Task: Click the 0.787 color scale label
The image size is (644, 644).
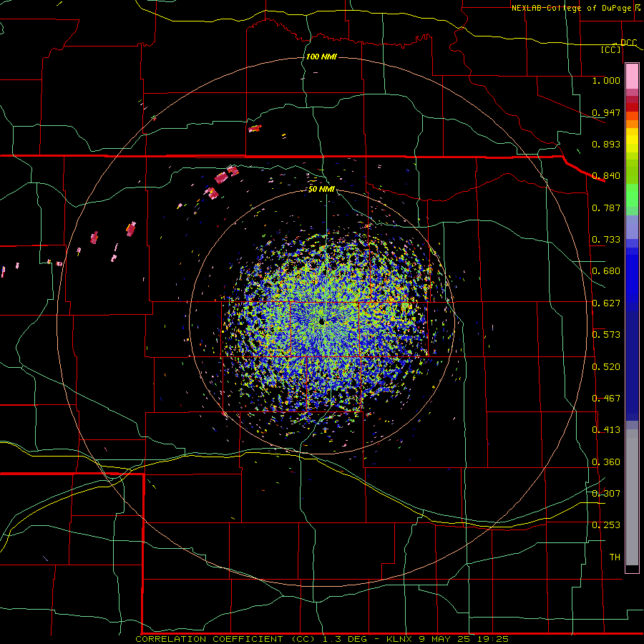Action: point(606,208)
